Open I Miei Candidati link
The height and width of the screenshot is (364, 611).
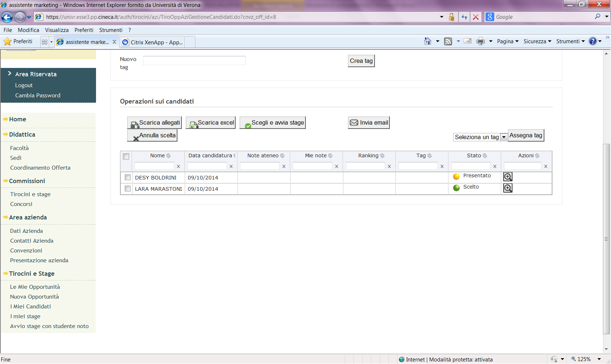[x=31, y=307]
